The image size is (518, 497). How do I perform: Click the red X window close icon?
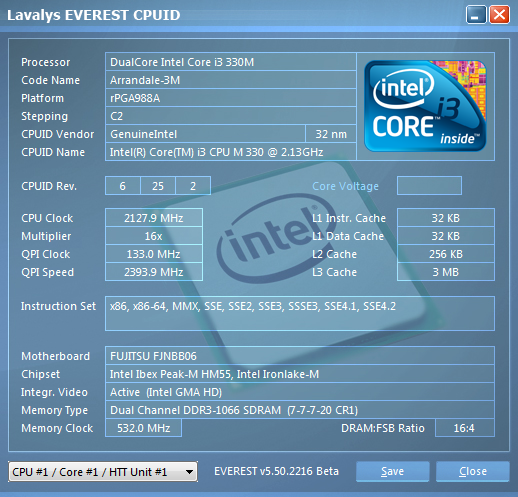(499, 15)
